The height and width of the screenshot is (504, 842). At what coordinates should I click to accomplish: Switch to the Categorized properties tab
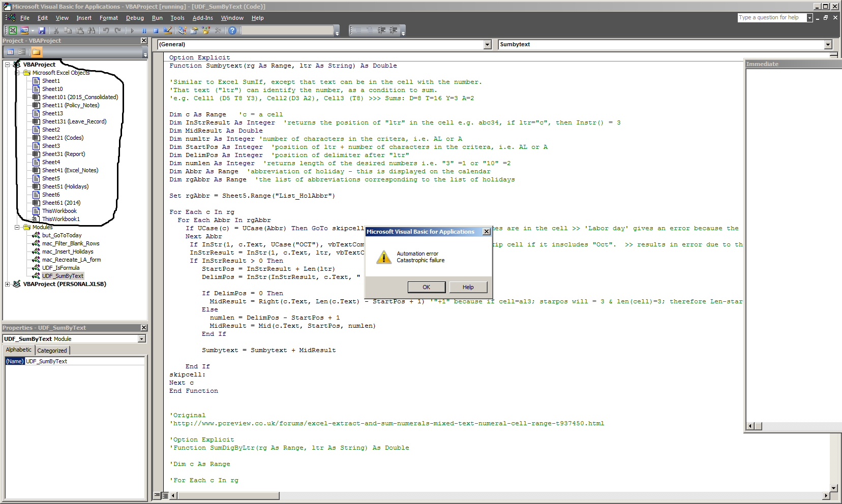click(x=52, y=351)
